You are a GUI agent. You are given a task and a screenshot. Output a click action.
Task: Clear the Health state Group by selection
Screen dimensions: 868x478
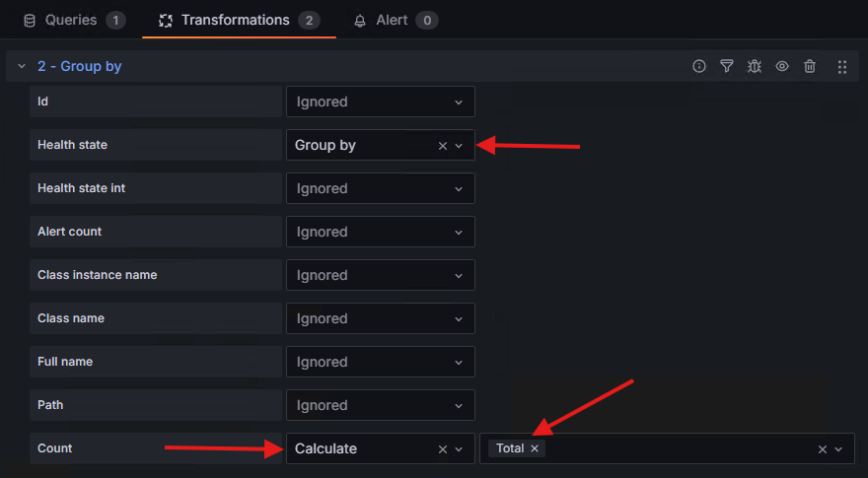tap(443, 146)
